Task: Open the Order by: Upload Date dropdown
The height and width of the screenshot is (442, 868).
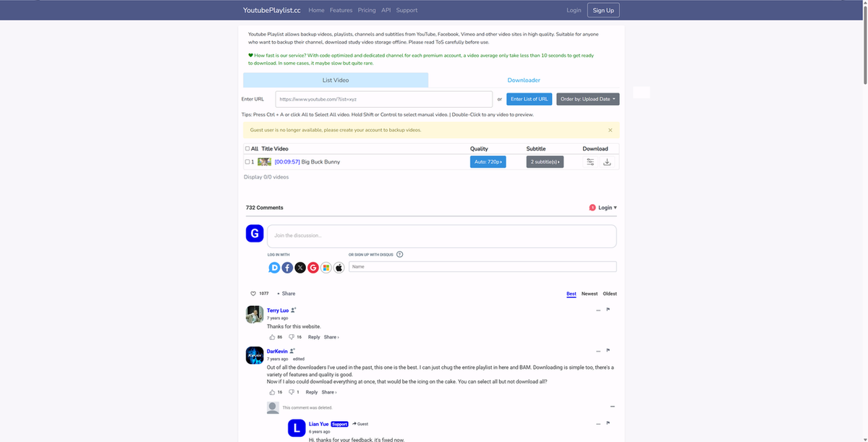Action: [x=587, y=99]
